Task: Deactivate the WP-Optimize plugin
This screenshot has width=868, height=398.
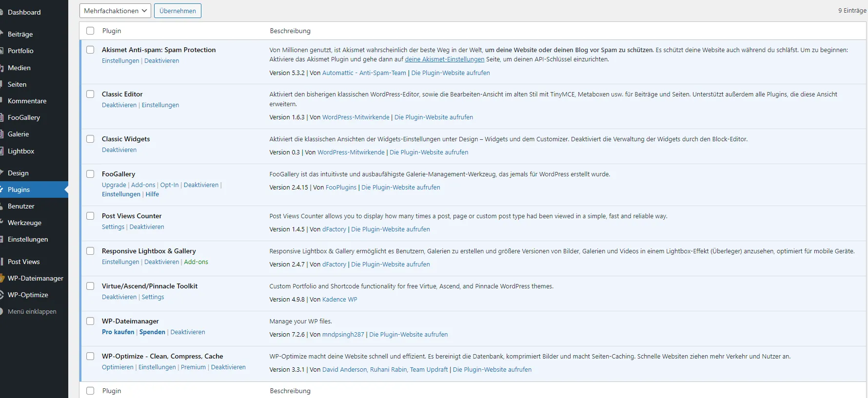Action: pyautogui.click(x=228, y=367)
